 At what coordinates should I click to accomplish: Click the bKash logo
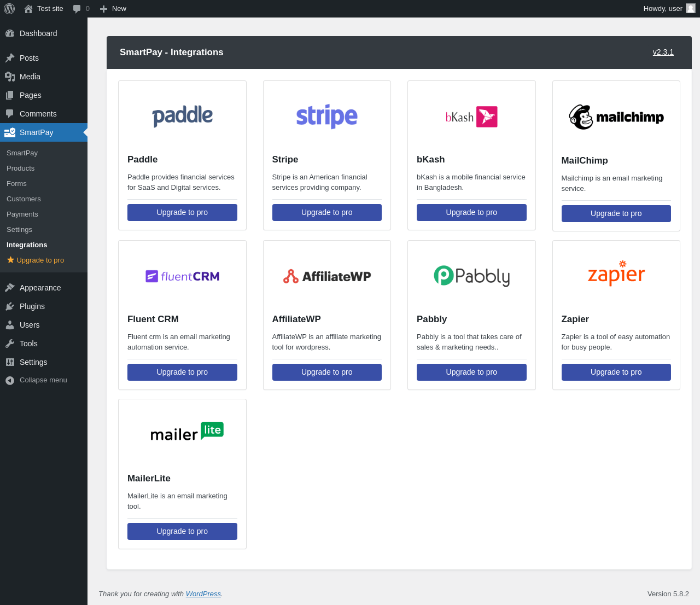471,117
